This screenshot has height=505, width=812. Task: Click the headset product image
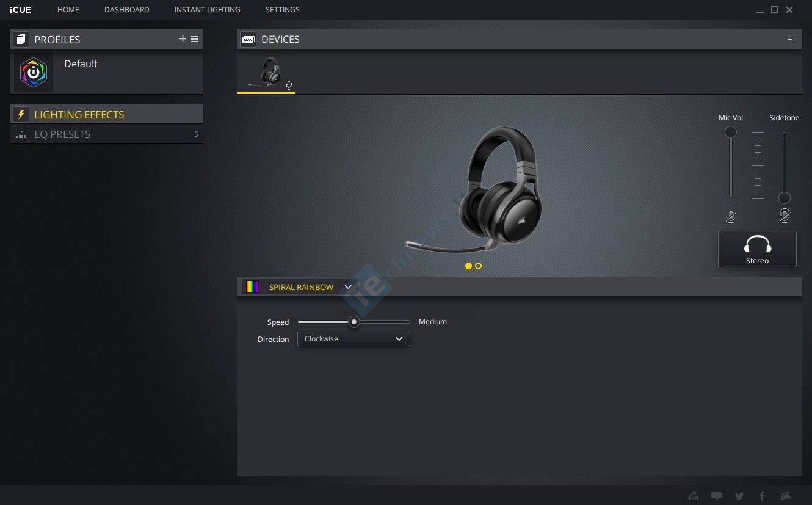(x=474, y=189)
